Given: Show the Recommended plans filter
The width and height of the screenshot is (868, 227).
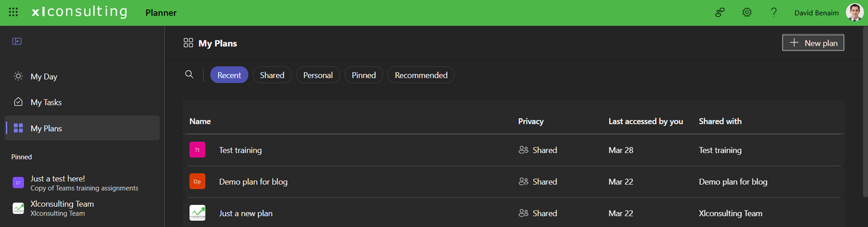Looking at the screenshot, I should pos(421,75).
